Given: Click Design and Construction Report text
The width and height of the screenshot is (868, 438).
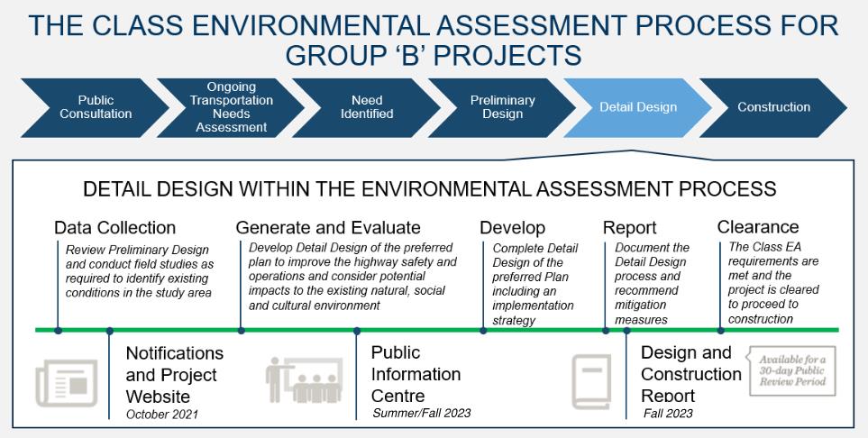Looking at the screenshot, I should pyautogui.click(x=690, y=374).
